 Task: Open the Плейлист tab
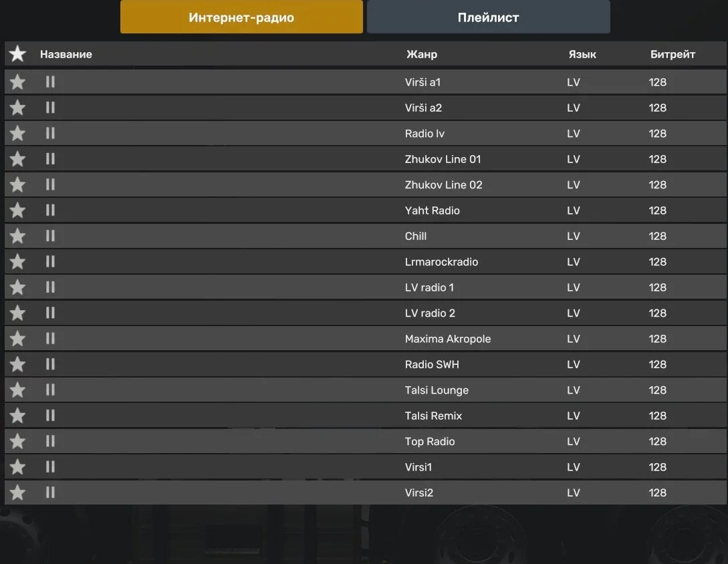click(x=488, y=17)
